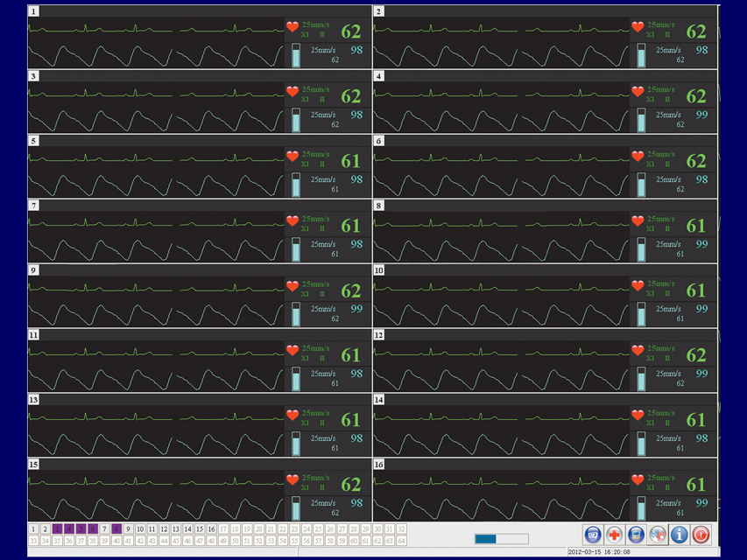Click the ECG waveform in panel 9
Viewport: 747px width, 560px height.
pyautogui.click(x=156, y=287)
